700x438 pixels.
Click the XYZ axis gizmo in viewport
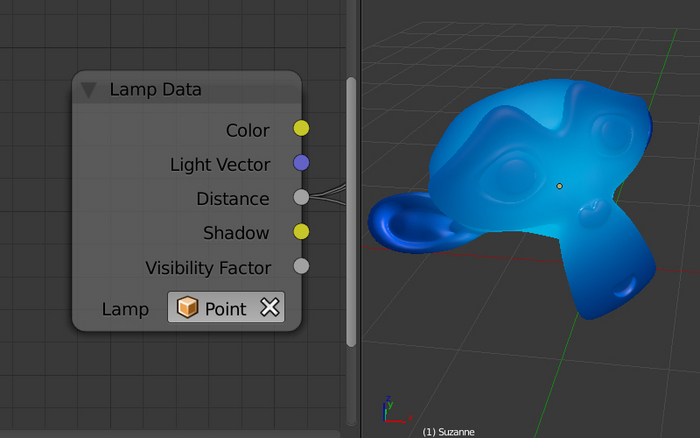click(390, 411)
